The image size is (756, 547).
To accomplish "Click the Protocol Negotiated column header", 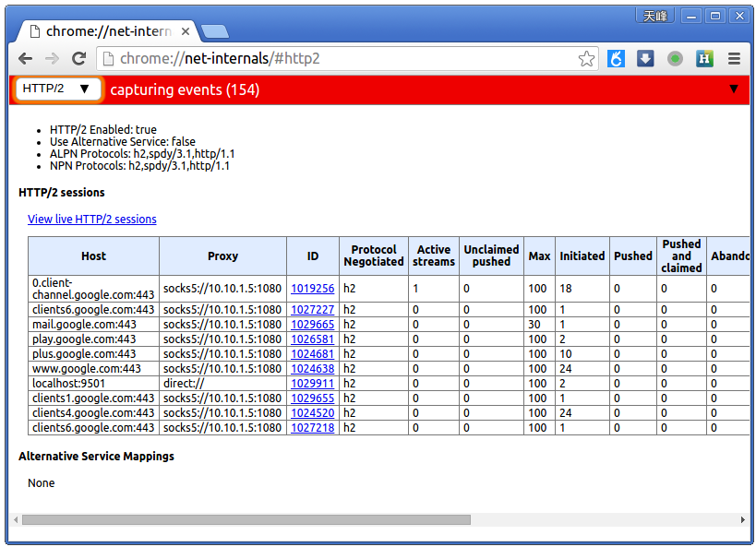I will coord(374,256).
